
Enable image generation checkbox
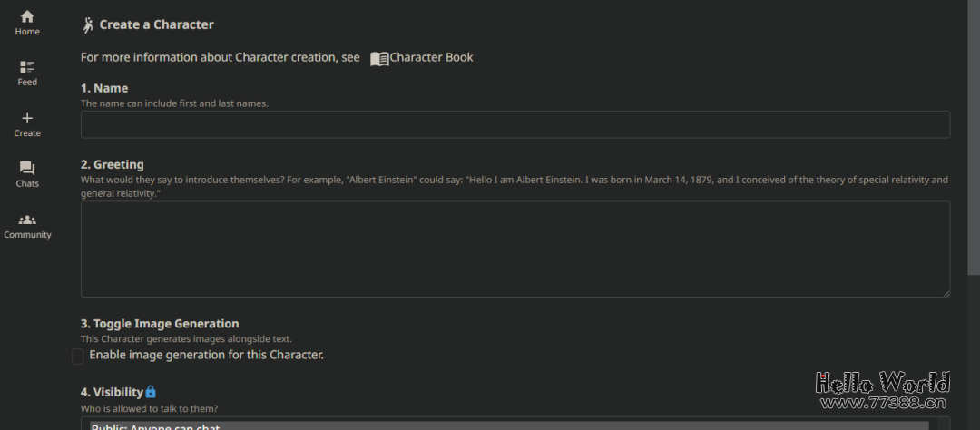[x=78, y=357]
